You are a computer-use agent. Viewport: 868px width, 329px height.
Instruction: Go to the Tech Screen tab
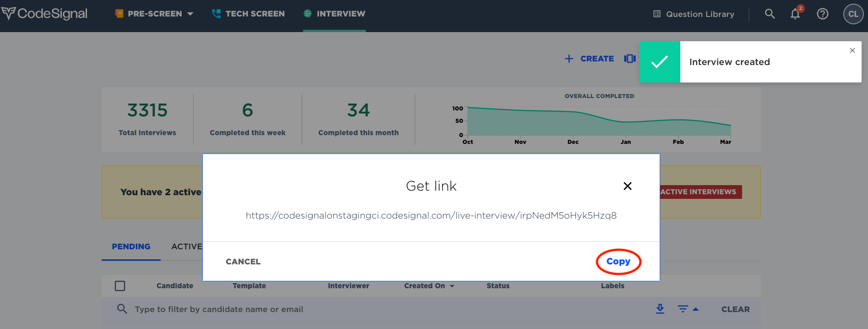tap(248, 14)
